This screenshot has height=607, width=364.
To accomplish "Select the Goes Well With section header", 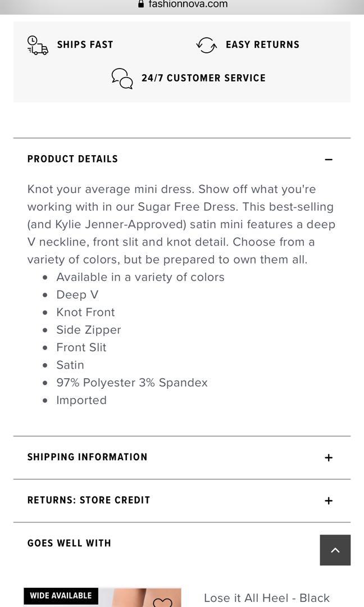I will pos(69,543).
